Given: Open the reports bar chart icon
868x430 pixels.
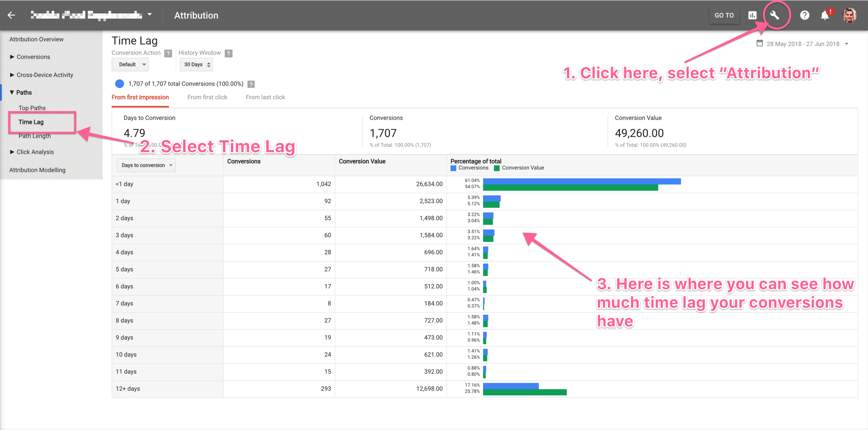Looking at the screenshot, I should pyautogui.click(x=752, y=15).
